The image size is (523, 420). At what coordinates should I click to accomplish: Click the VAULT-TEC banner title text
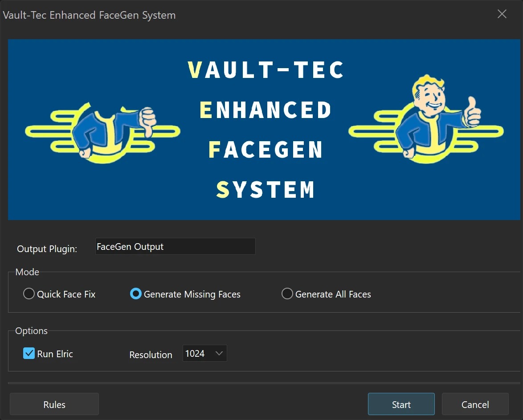coord(266,70)
